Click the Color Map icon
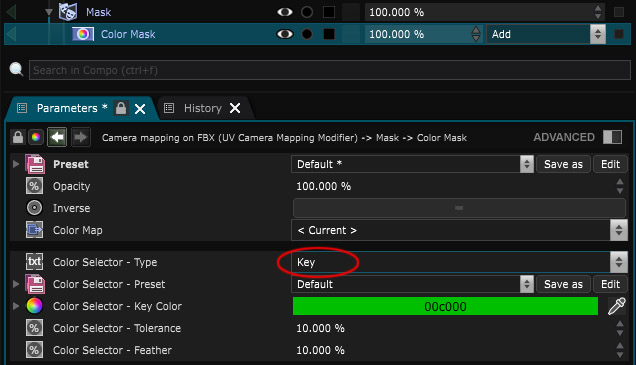This screenshot has height=365, width=636. pyautogui.click(x=34, y=230)
